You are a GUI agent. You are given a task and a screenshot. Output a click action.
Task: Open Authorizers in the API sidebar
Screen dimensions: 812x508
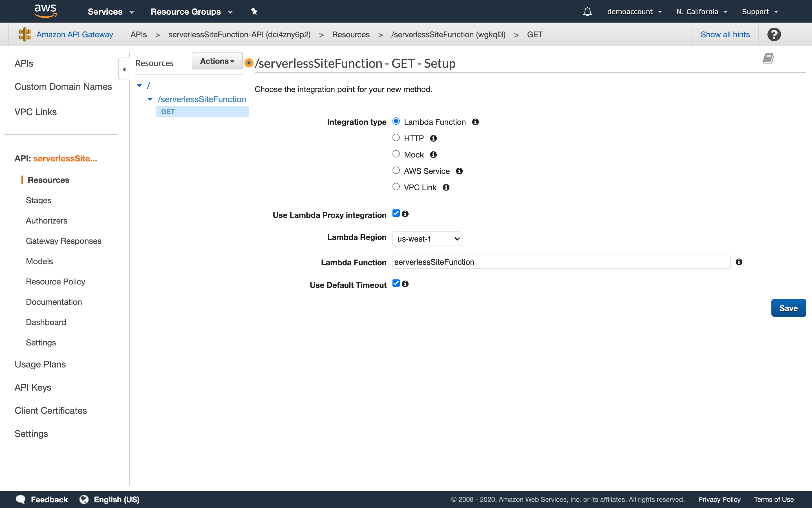47,221
